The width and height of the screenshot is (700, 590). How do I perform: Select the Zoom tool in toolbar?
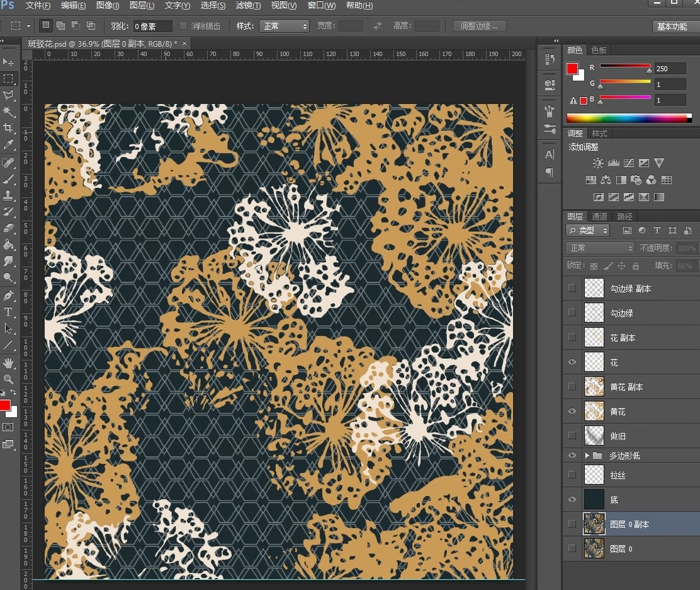click(x=8, y=379)
